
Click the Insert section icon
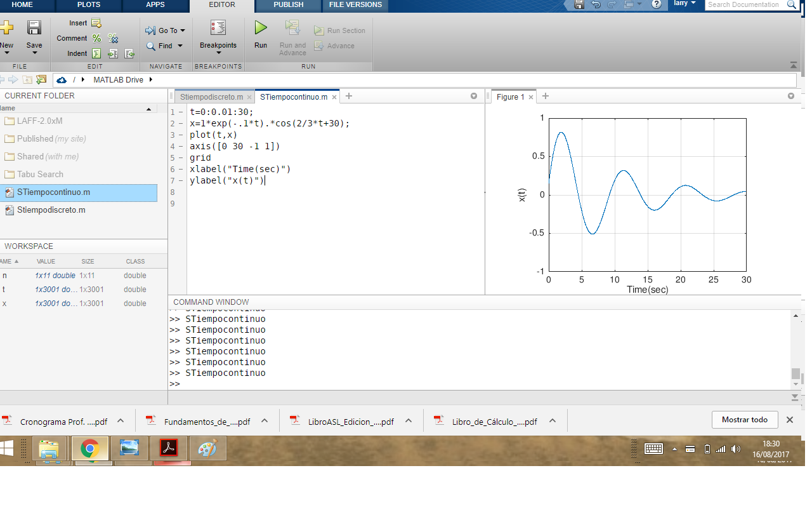[x=96, y=23]
